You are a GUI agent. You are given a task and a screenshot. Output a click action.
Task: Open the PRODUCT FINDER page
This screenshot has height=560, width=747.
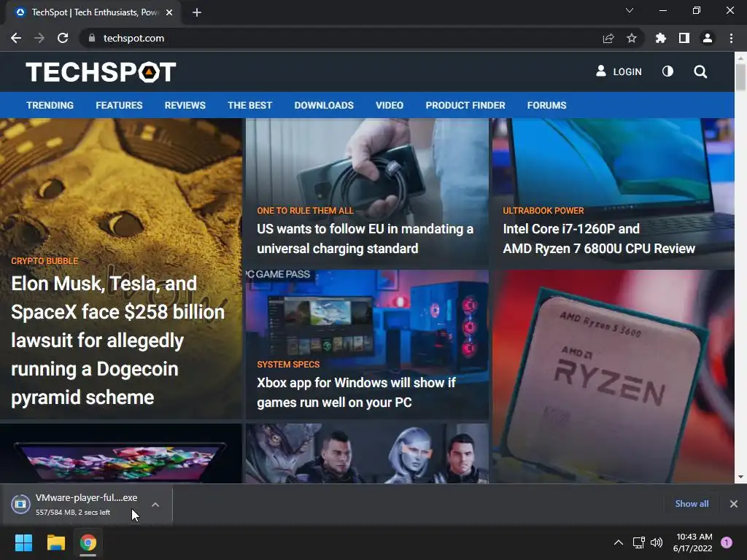point(465,105)
